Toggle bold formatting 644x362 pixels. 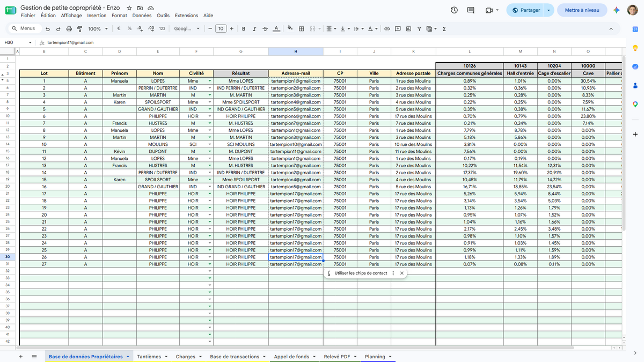click(x=244, y=29)
